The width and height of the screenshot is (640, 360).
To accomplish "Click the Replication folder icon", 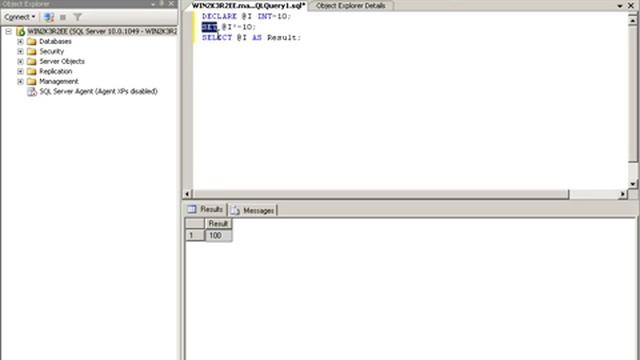I will click(32, 71).
